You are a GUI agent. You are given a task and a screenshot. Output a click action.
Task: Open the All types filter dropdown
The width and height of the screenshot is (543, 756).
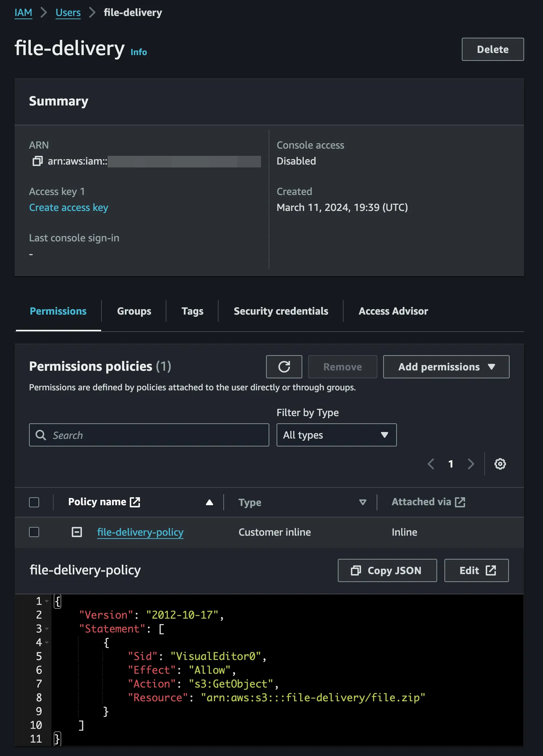pyautogui.click(x=336, y=435)
